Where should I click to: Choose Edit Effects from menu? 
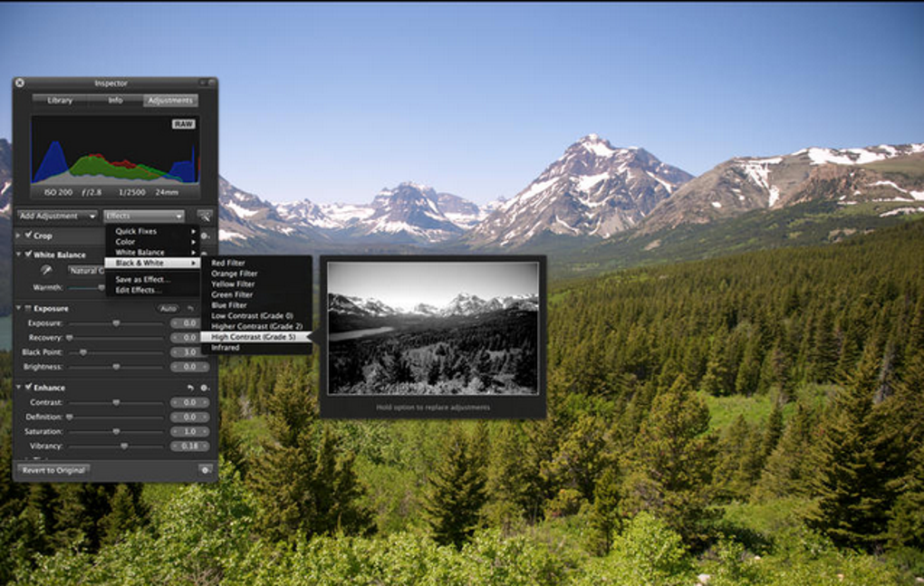pos(152,290)
